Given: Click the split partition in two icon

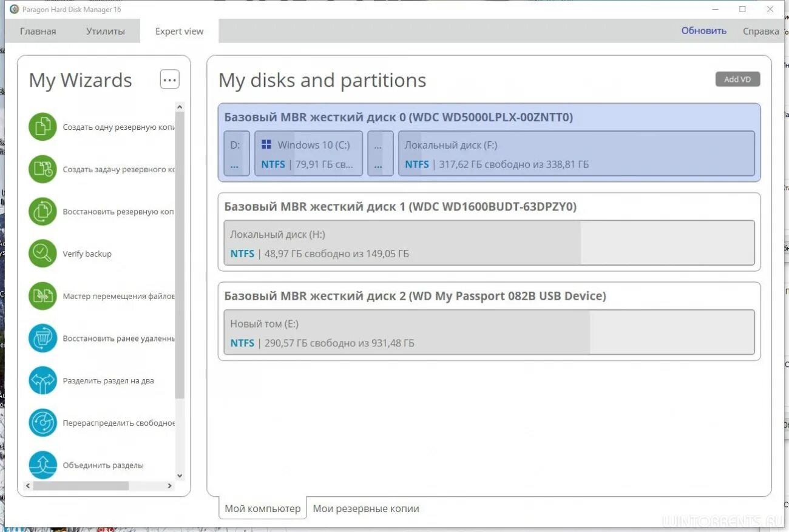Looking at the screenshot, I should tap(42, 380).
